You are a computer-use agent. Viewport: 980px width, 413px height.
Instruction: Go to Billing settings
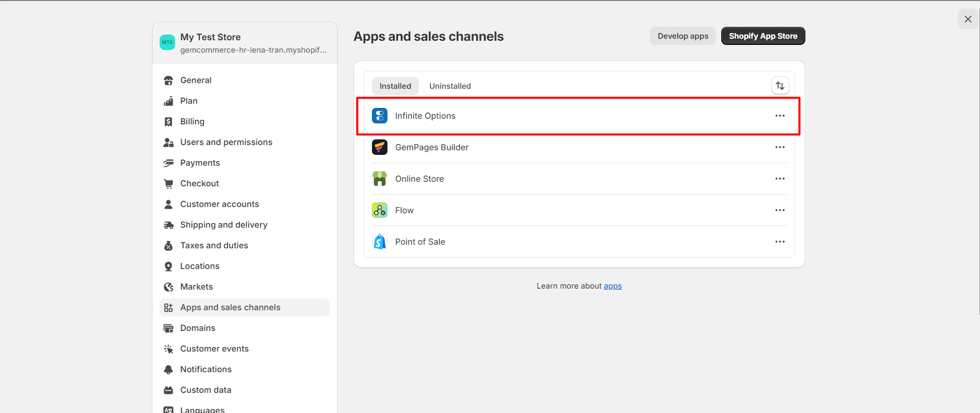192,121
